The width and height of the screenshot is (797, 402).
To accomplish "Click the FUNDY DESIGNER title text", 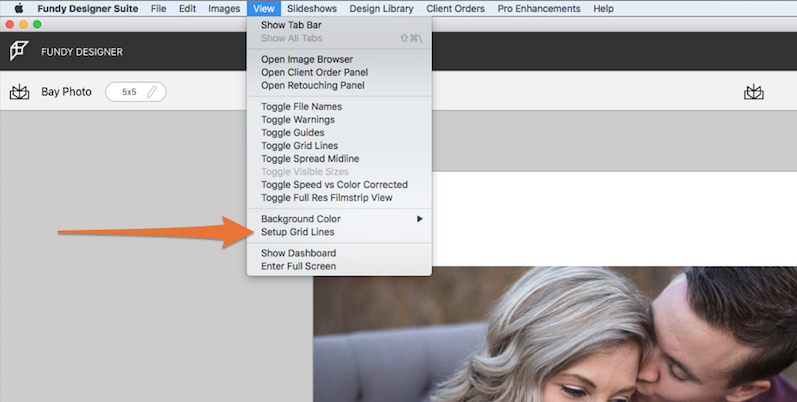I will 82,52.
